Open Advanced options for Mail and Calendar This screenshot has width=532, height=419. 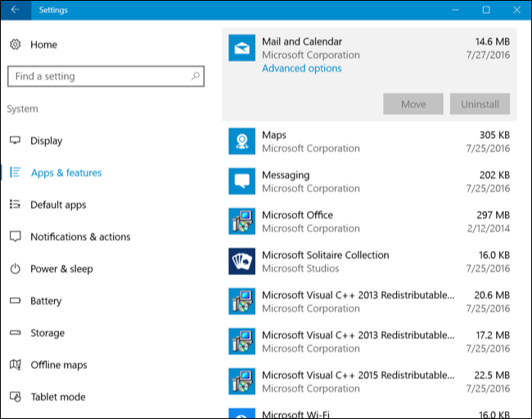[301, 69]
